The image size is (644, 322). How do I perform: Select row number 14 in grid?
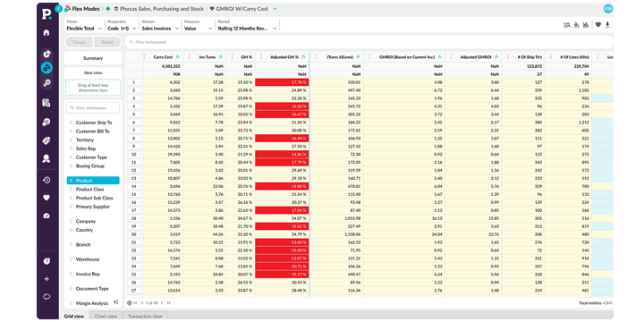coord(133,186)
